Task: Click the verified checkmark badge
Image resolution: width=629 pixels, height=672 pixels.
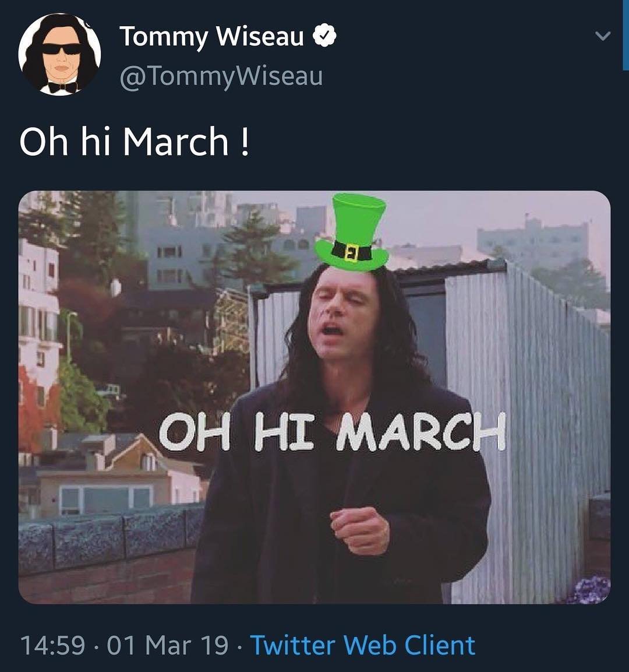Action: point(325,37)
